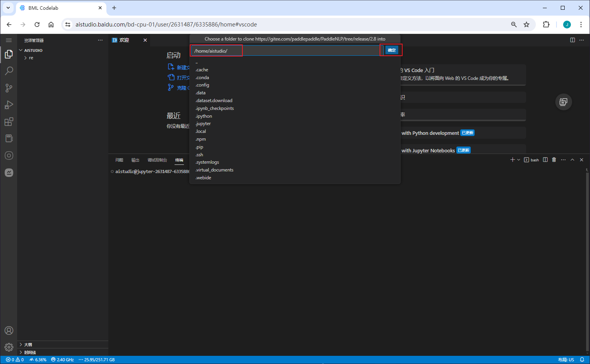This screenshot has width=590, height=364.
Task: Open the chart-face icon in activity bar
Action: click(x=9, y=173)
